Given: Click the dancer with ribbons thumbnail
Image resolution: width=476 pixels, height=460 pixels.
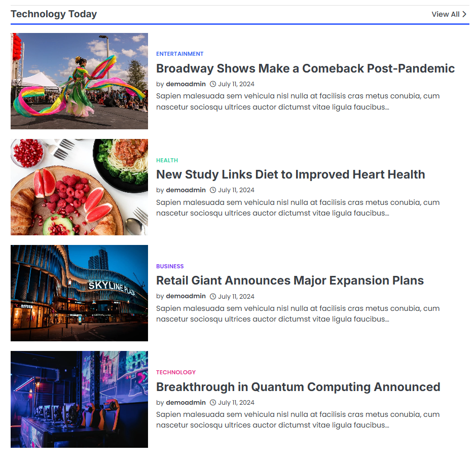Looking at the screenshot, I should point(79,81).
